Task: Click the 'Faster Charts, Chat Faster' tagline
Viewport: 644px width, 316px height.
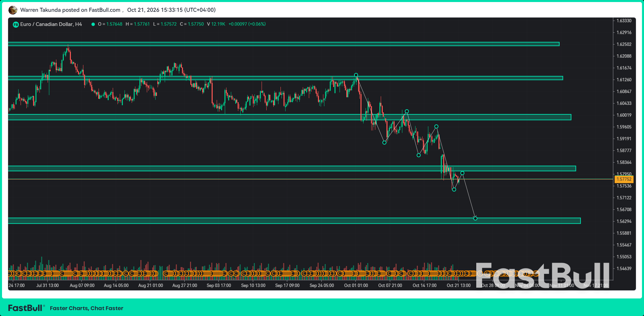Action: point(86,308)
